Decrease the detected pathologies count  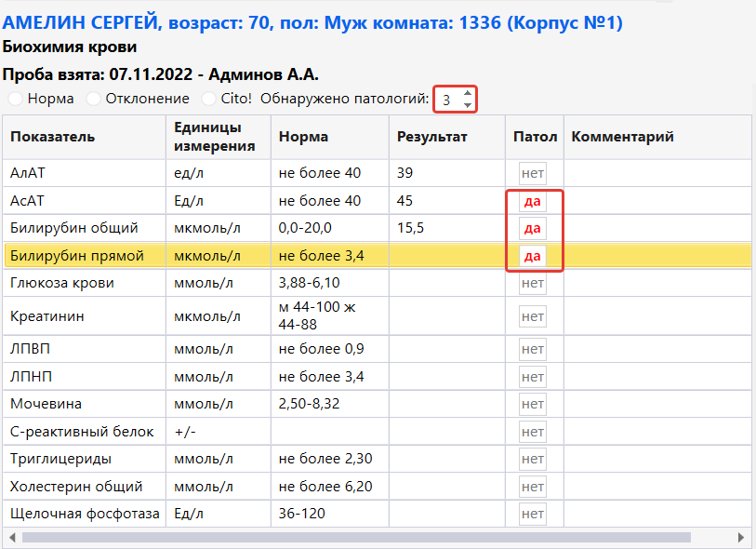click(468, 105)
